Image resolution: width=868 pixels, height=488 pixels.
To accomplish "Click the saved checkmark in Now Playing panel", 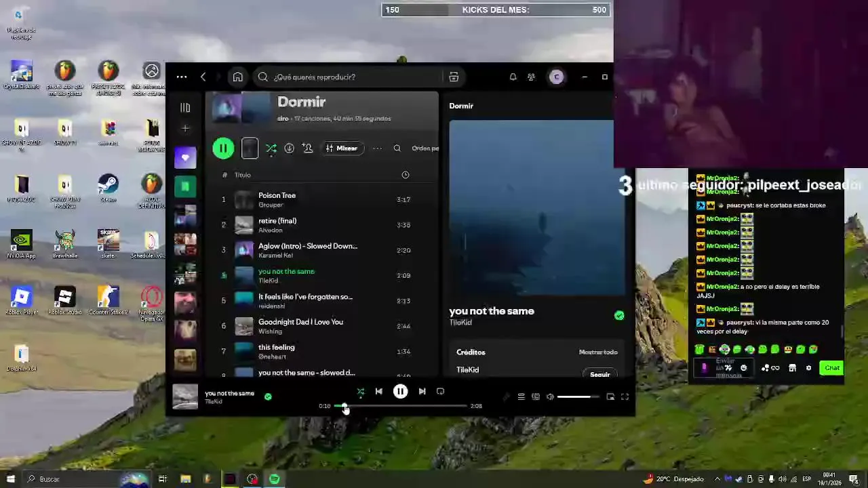I will 618,315.
